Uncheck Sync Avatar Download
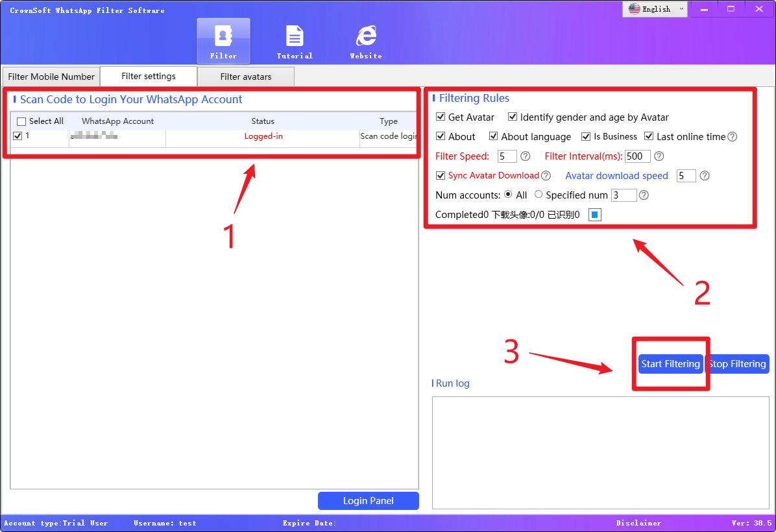This screenshot has width=776, height=532. tap(441, 176)
